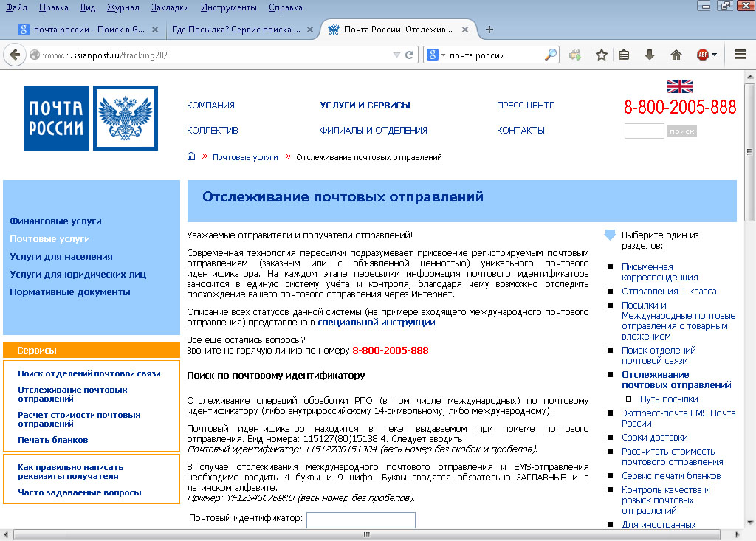This screenshot has width=756, height=541.
Task: Open 'Печать бланков' service link
Action: click(53, 440)
